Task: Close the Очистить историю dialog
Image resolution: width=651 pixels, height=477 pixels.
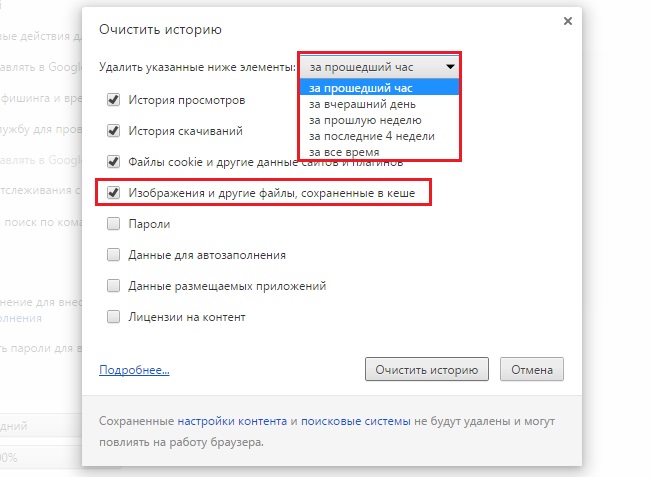Action: 568,20
